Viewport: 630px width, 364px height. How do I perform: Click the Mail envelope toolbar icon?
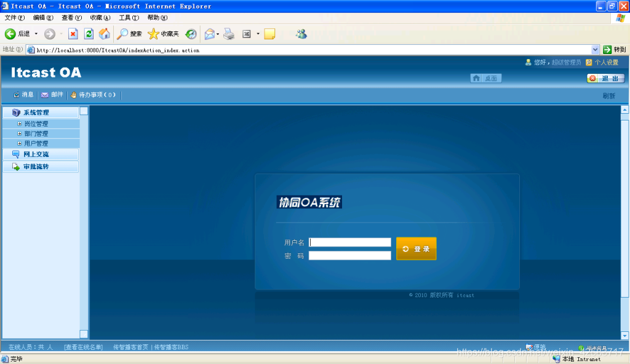(x=209, y=34)
